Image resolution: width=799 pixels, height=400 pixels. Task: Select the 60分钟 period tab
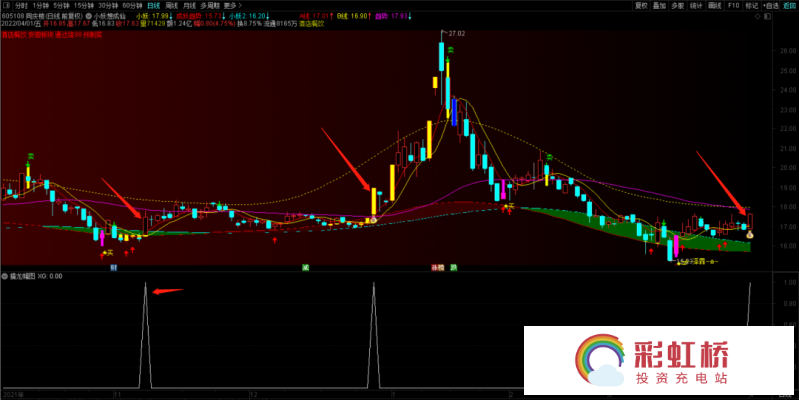pos(132,6)
